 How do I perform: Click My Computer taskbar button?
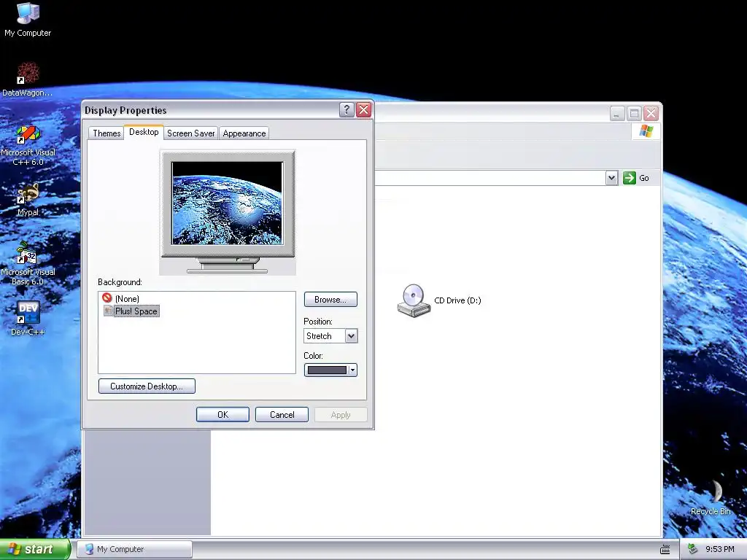pyautogui.click(x=134, y=549)
